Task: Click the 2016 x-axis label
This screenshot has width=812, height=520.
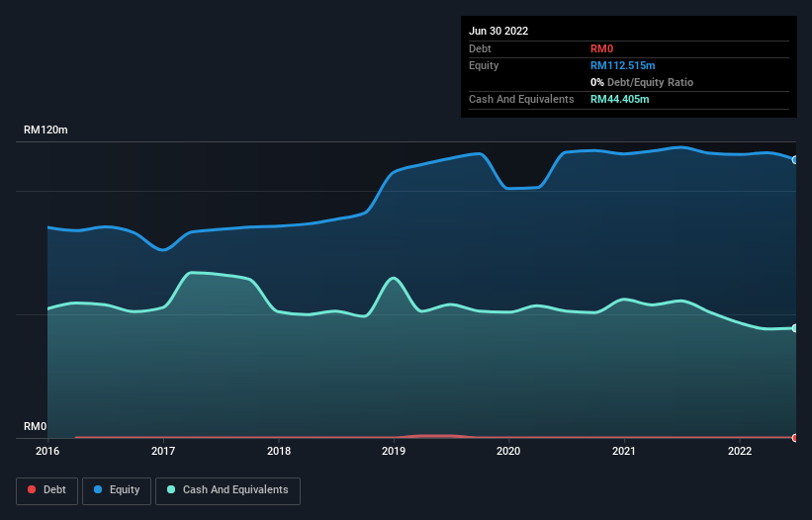Action: click(47, 451)
